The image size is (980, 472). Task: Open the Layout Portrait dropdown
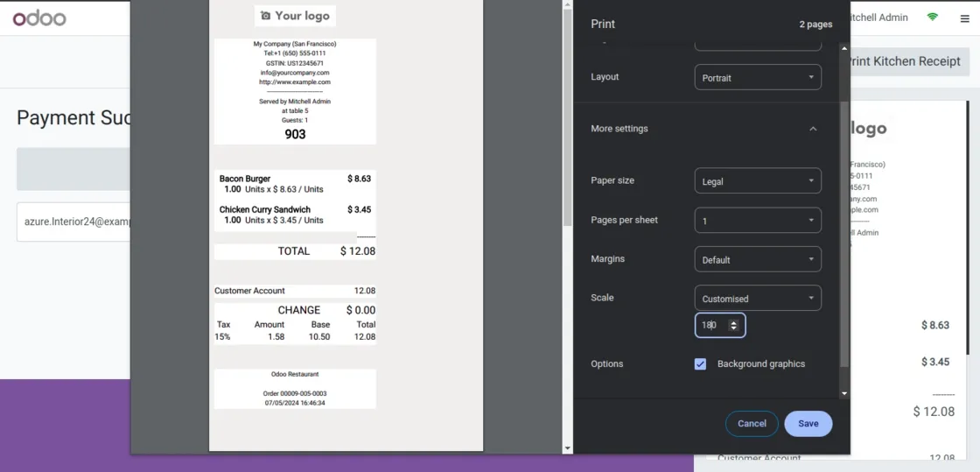[x=758, y=78]
